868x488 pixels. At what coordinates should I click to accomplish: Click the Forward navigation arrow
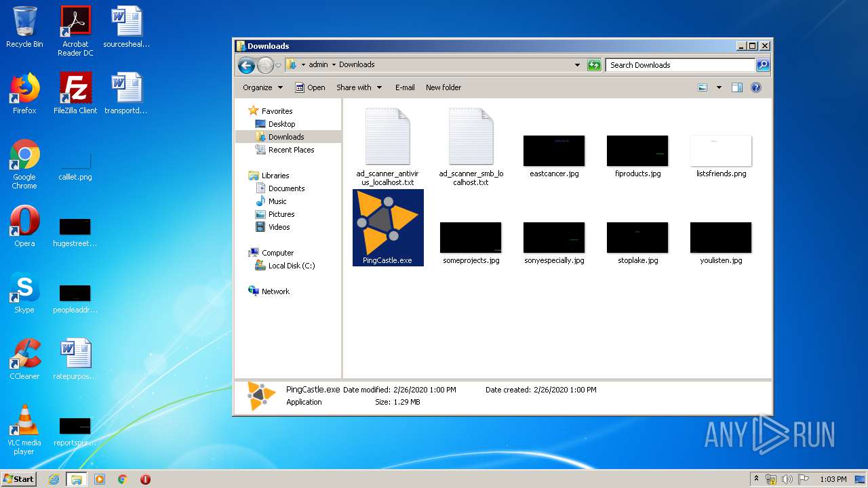tap(265, 65)
